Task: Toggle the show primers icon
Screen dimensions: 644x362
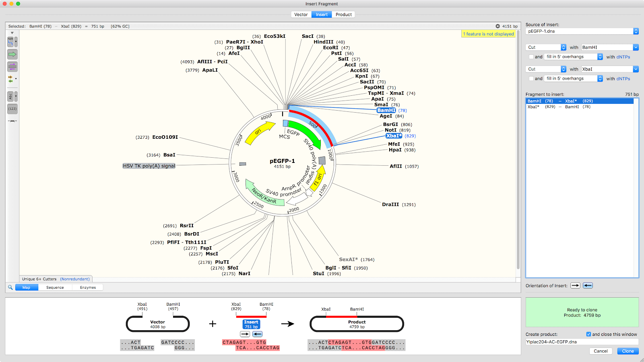Action: pyautogui.click(x=12, y=67)
